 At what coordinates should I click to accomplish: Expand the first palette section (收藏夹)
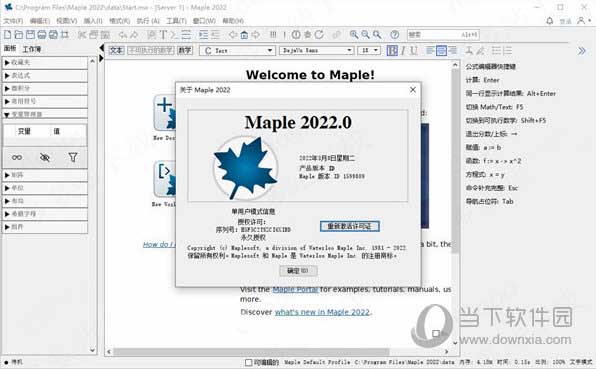click(45, 63)
